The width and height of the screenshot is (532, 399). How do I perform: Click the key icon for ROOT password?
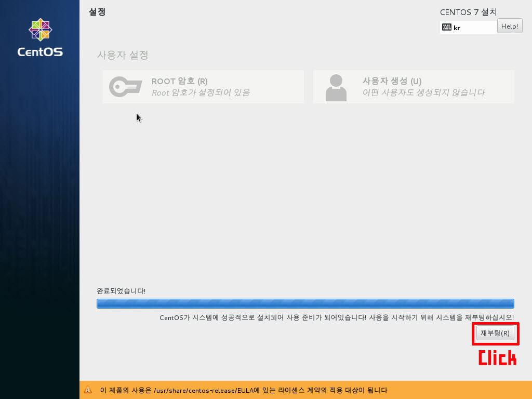125,87
